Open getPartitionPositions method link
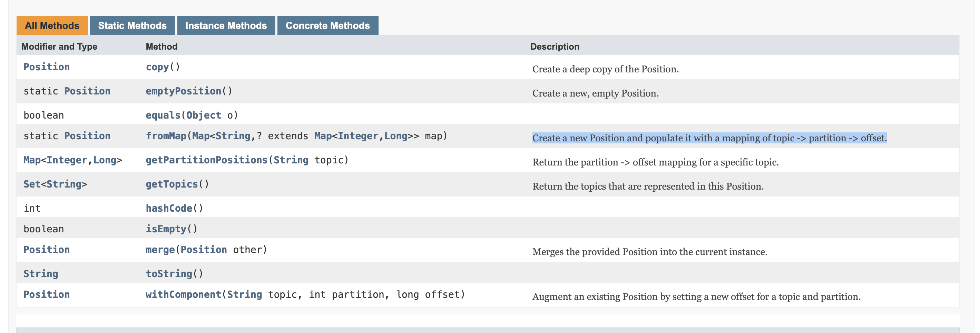Viewport: 980px width, 333px height. pos(207,160)
